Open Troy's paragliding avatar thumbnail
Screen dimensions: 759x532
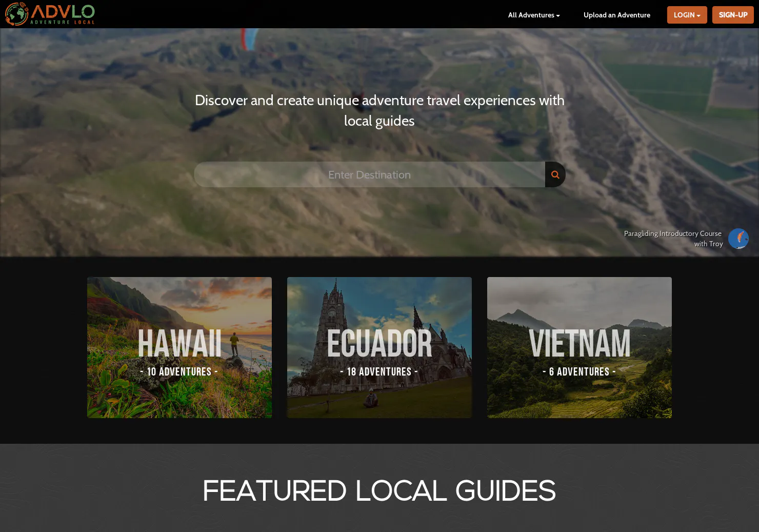[738, 239]
